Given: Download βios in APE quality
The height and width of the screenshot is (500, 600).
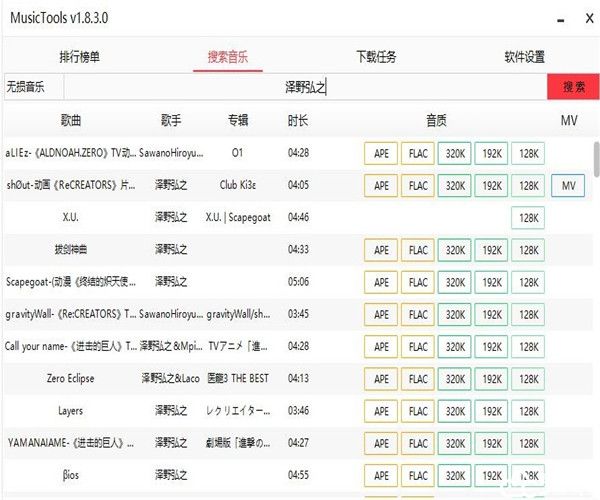Looking at the screenshot, I should tap(381, 476).
